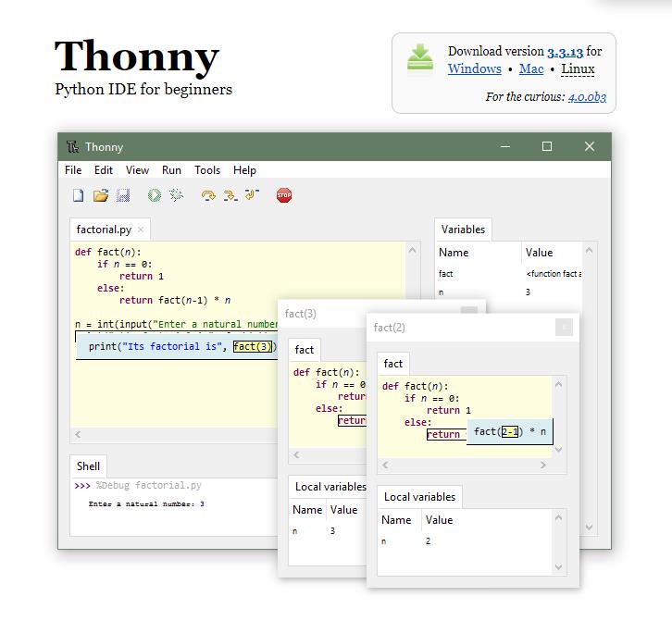Click the Thonny app logo in title bar
Image resolution: width=672 pixels, height=621 pixels.
(72, 147)
